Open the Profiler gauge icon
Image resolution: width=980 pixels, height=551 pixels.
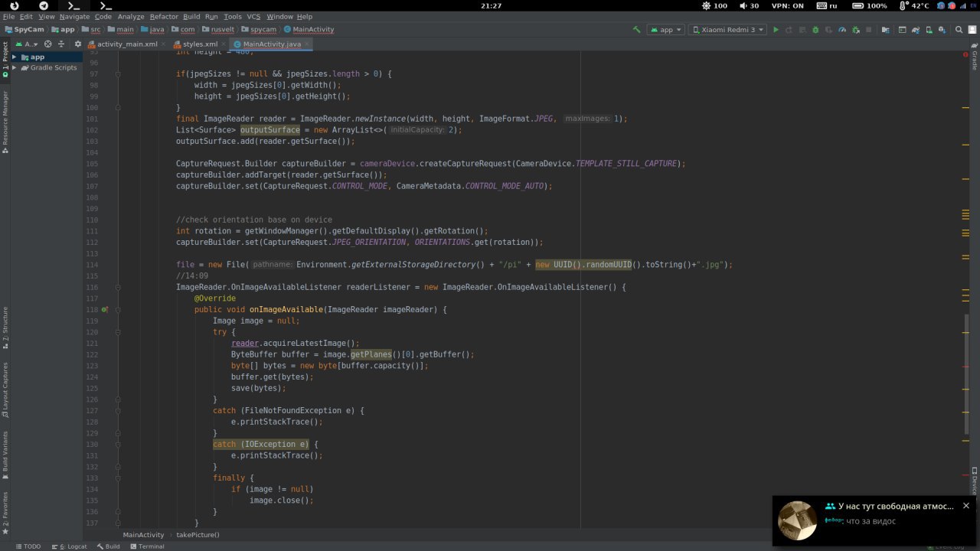(841, 30)
